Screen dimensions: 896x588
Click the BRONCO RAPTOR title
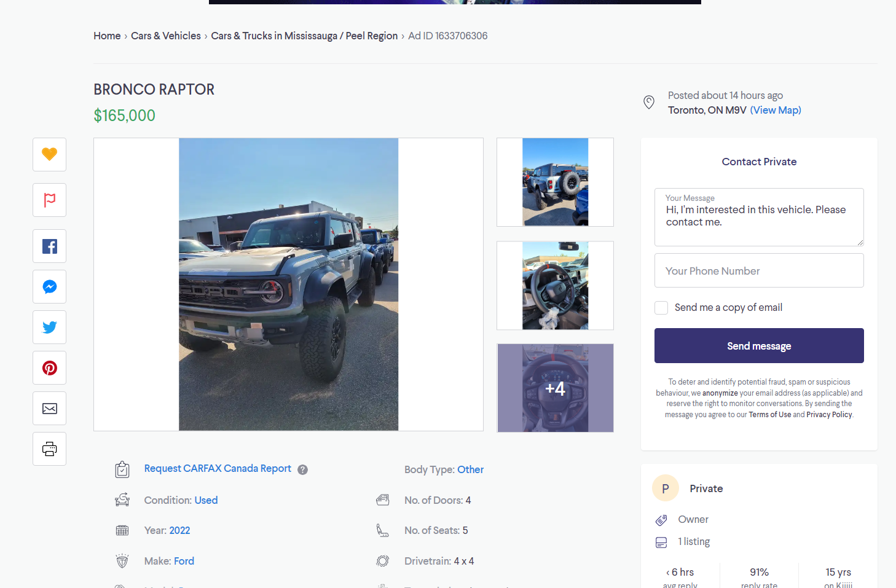click(154, 90)
